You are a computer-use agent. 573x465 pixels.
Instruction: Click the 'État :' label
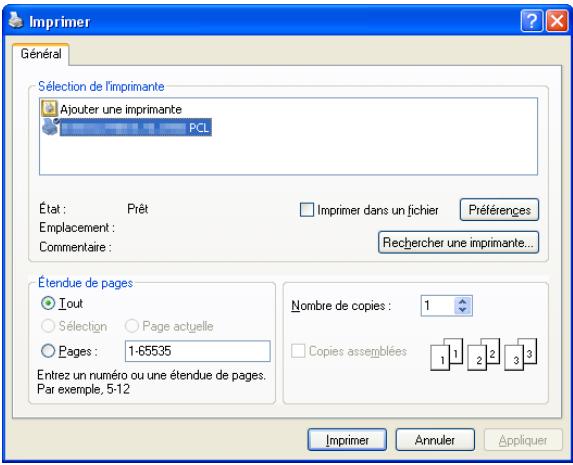[x=53, y=209]
